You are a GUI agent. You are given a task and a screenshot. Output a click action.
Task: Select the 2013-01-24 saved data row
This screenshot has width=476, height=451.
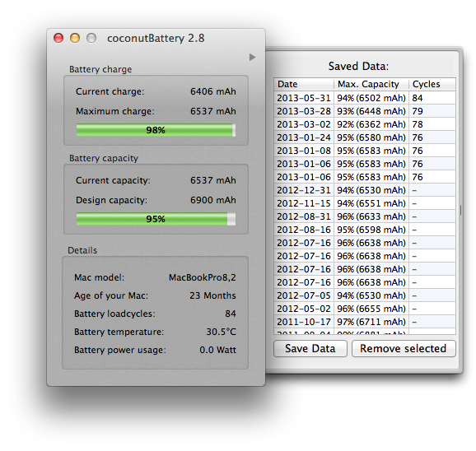click(365, 137)
